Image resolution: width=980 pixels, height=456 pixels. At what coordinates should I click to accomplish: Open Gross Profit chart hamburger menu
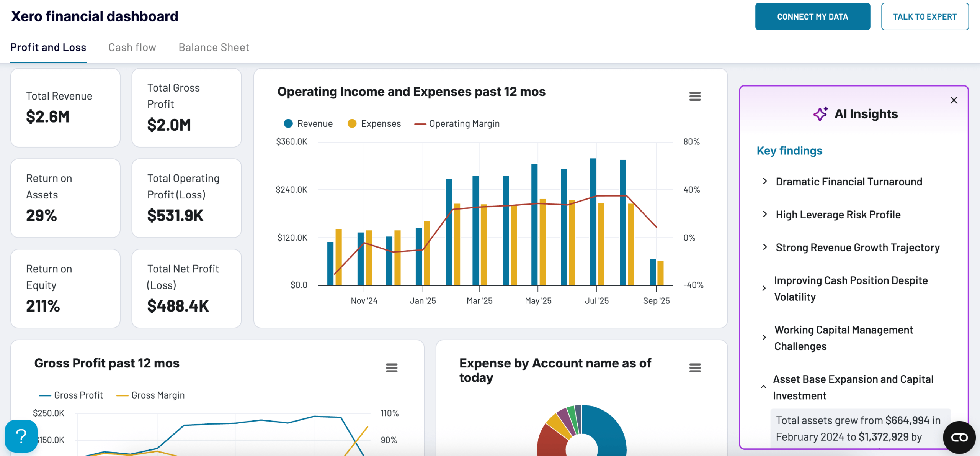(391, 368)
